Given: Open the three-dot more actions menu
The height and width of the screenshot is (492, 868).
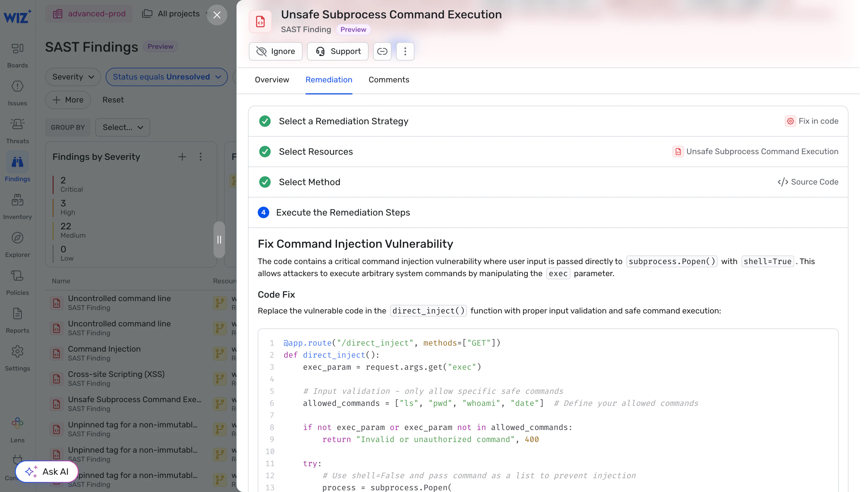Looking at the screenshot, I should (405, 51).
